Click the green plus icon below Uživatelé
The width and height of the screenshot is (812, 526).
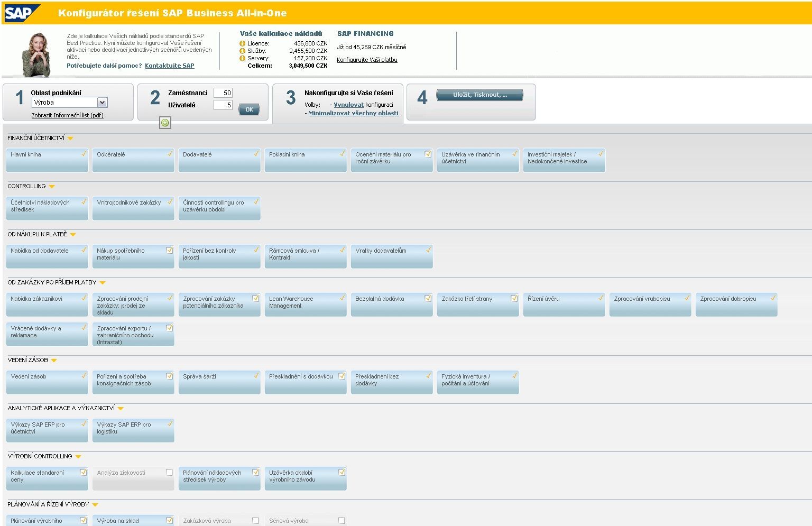pyautogui.click(x=165, y=123)
